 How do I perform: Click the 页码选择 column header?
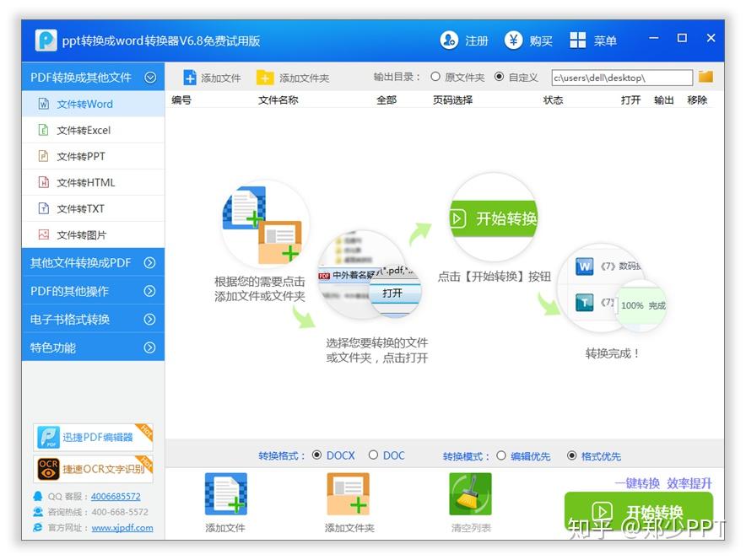[x=452, y=100]
